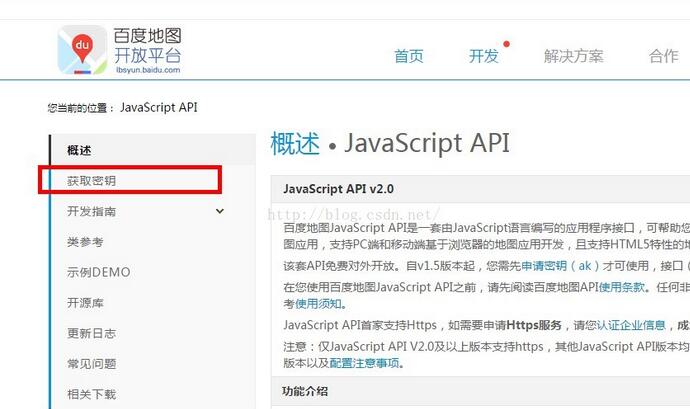Open the 开发 navigation tab
This screenshot has width=690, height=409.
pyautogui.click(x=483, y=56)
